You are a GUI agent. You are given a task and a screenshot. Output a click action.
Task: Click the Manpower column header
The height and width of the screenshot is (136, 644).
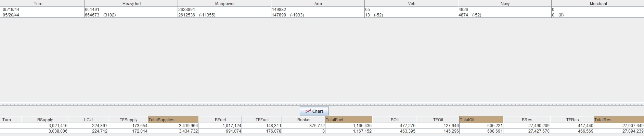(225, 3)
